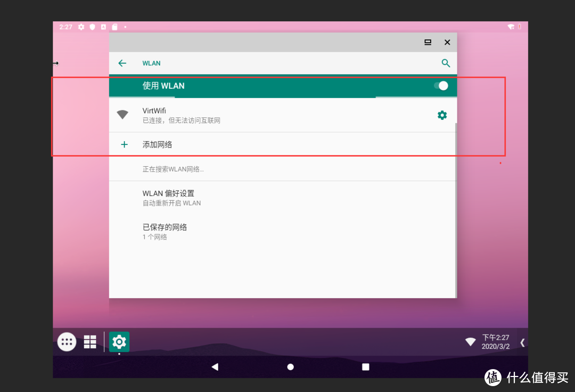Click the 添加网络 label
Screen dimensions: 575x392
click(158, 144)
